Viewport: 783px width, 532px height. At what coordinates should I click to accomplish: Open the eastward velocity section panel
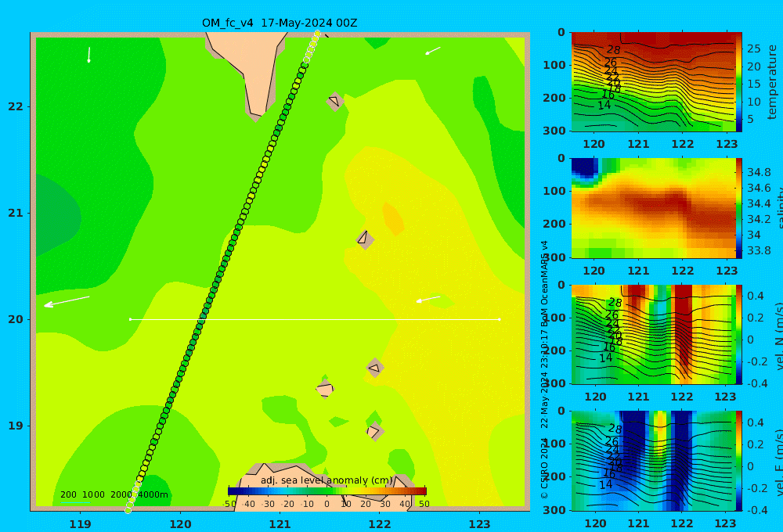tap(653, 461)
